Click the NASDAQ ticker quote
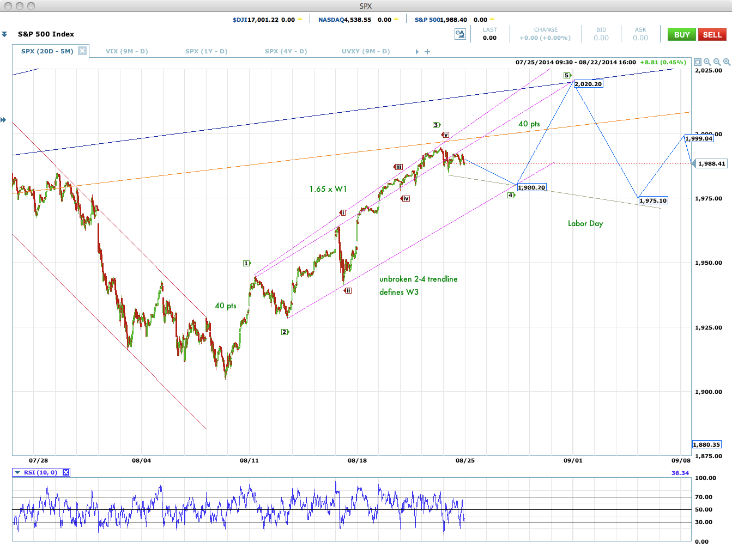Image resolution: width=732 pixels, height=560 pixels. click(355, 20)
